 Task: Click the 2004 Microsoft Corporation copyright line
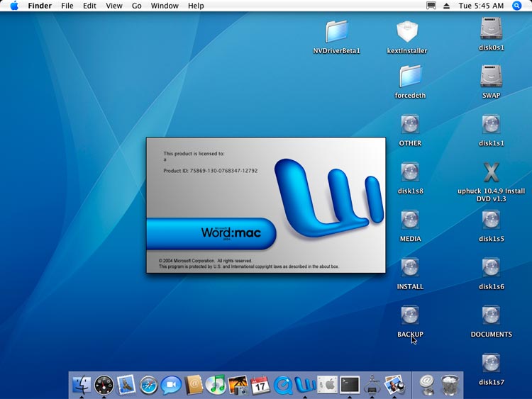coord(205,261)
